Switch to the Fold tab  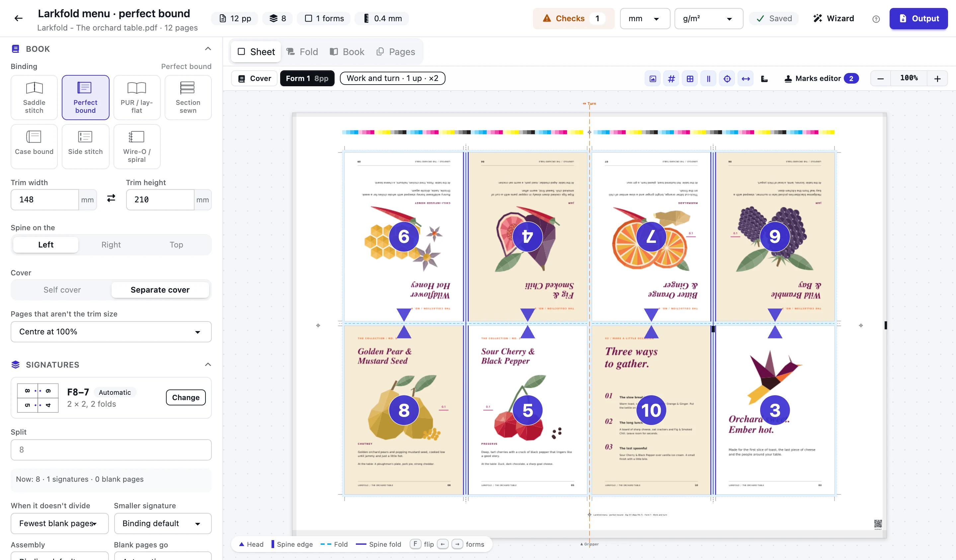tap(302, 51)
